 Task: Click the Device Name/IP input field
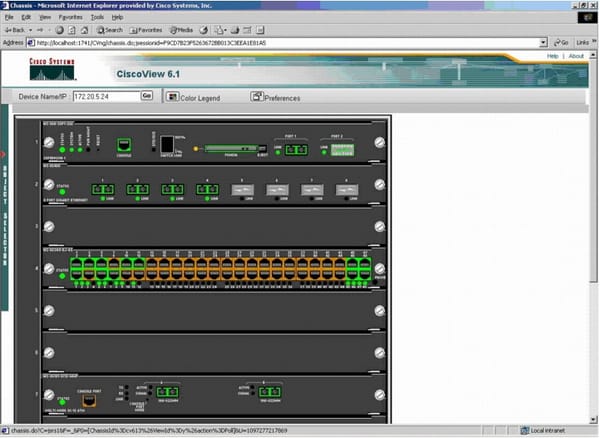(x=104, y=97)
